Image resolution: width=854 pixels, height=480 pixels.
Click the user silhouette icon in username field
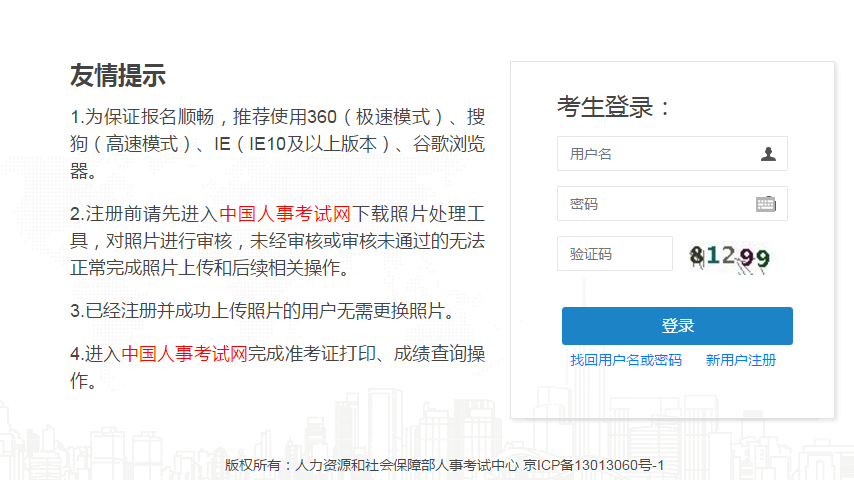coord(768,154)
